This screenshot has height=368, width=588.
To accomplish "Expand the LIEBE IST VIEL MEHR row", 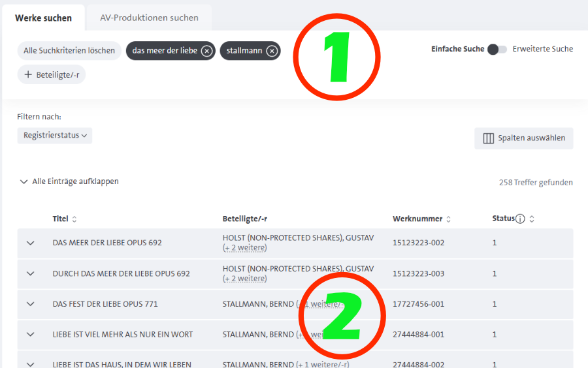I will [x=30, y=335].
